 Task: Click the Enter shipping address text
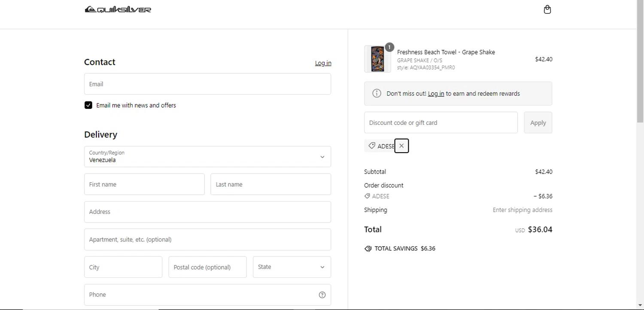pos(522,210)
